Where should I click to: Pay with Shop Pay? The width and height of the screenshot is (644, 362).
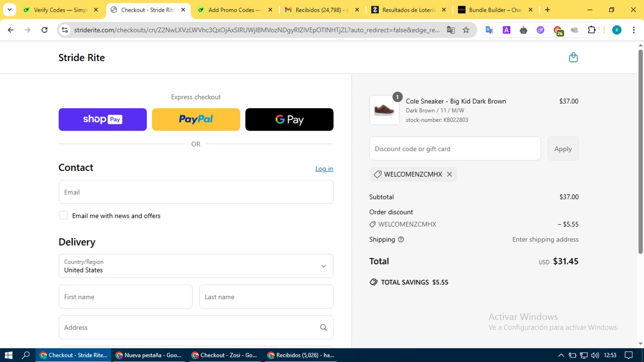click(x=103, y=119)
